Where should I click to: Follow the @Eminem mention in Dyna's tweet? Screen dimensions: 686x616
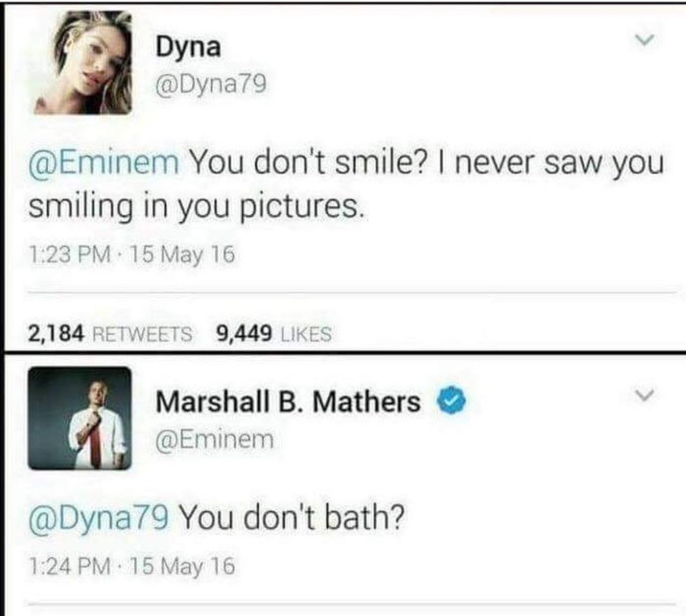pyautogui.click(x=104, y=163)
